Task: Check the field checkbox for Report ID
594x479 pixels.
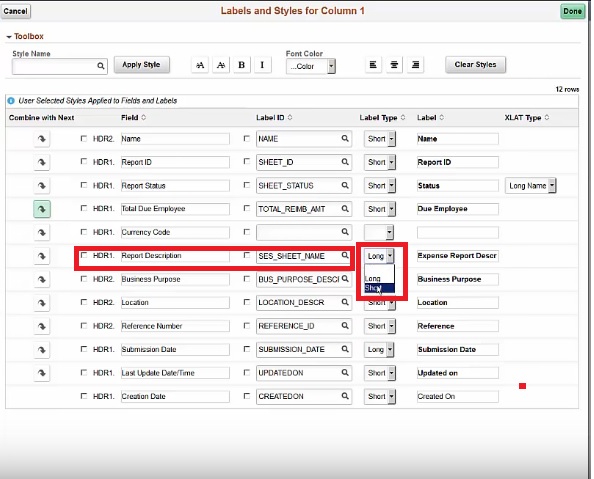Action: coord(84,161)
